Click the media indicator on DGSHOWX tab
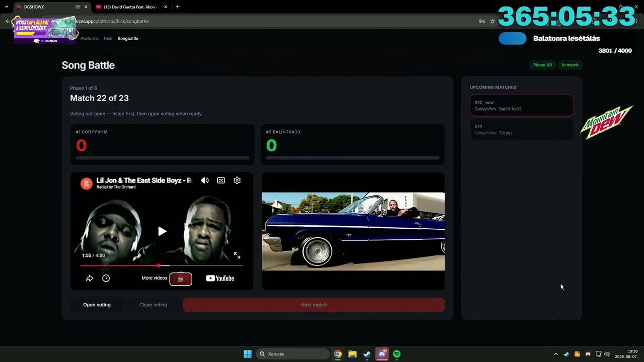This screenshot has width=644, height=362. (x=77, y=7)
